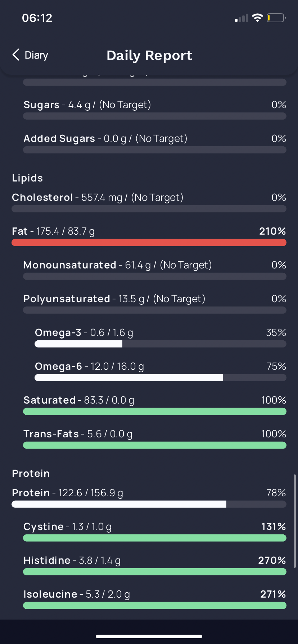Open the Saturated fat row
Viewport: 298px width, 644px height.
click(x=155, y=405)
